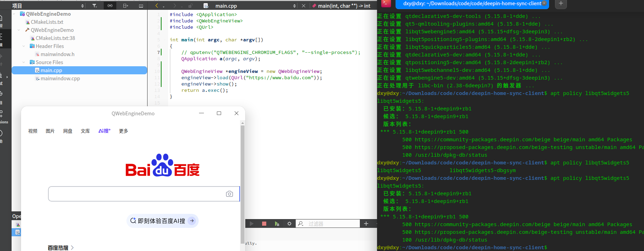Collapse the Source Files folder
This screenshot has height=251, width=644.
click(x=24, y=62)
